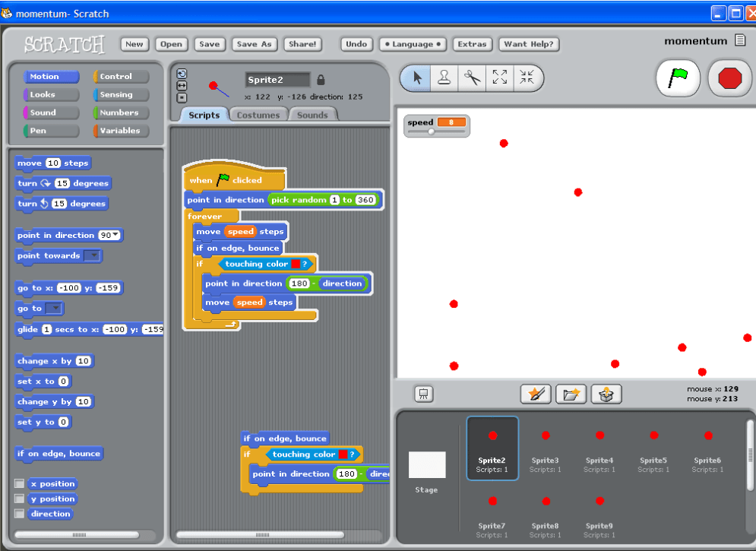Select the stamp duplicate tool
The image size is (756, 551).
(x=444, y=78)
